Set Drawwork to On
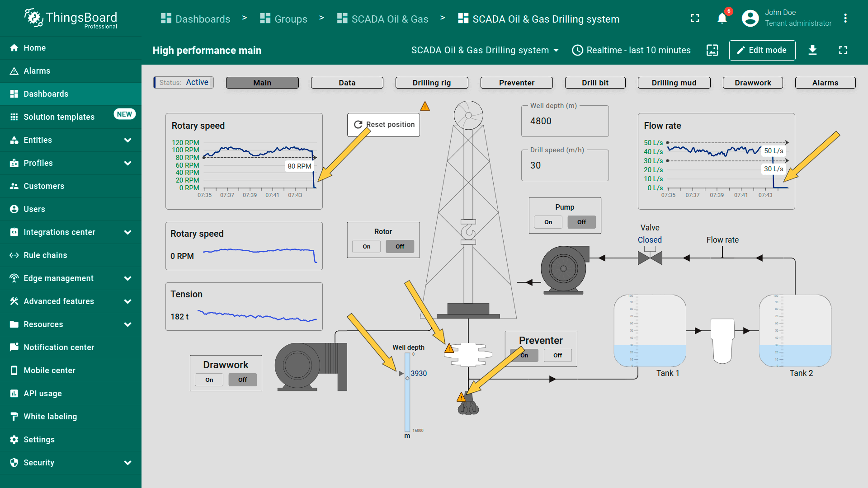868x488 pixels. (x=209, y=380)
